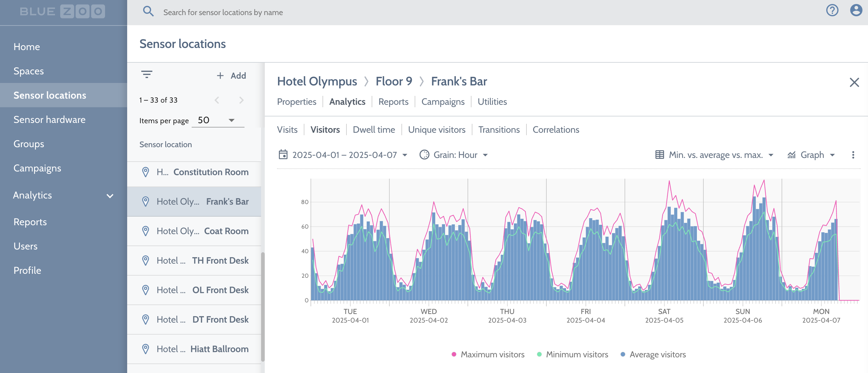868x373 pixels.
Task: Switch to the Reports tab in detail panel
Action: click(x=393, y=102)
